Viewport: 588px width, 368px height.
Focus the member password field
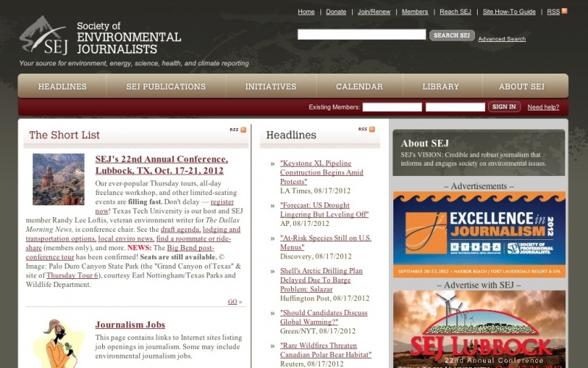point(455,107)
